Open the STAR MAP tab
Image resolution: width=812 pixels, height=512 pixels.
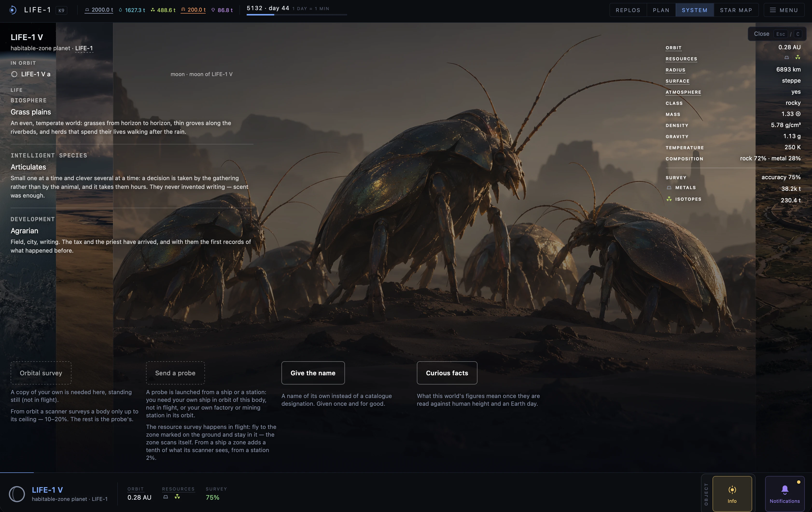736,10
